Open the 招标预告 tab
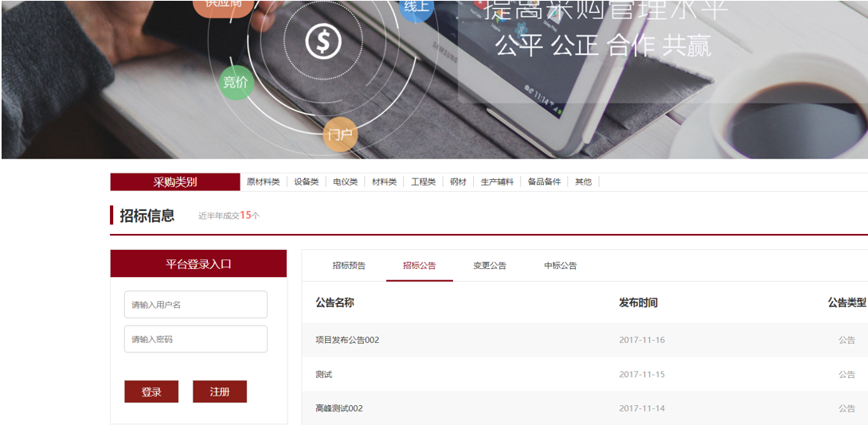868x425 pixels. (x=349, y=266)
